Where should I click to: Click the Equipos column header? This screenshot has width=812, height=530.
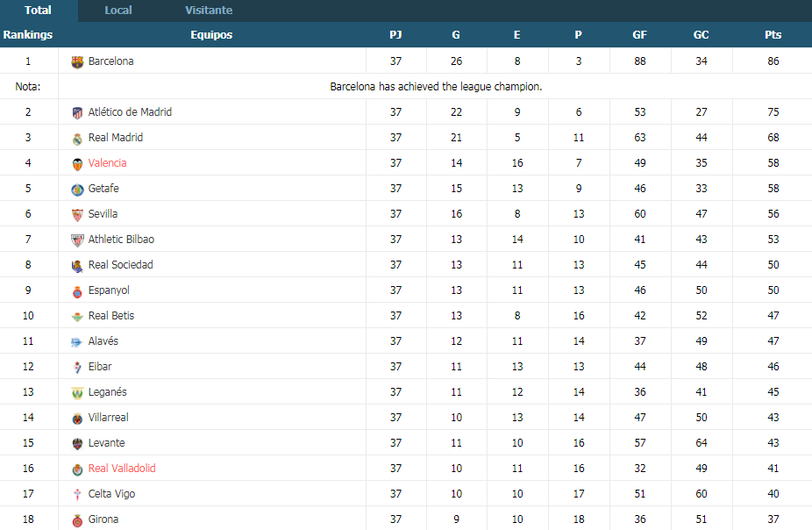(211, 35)
